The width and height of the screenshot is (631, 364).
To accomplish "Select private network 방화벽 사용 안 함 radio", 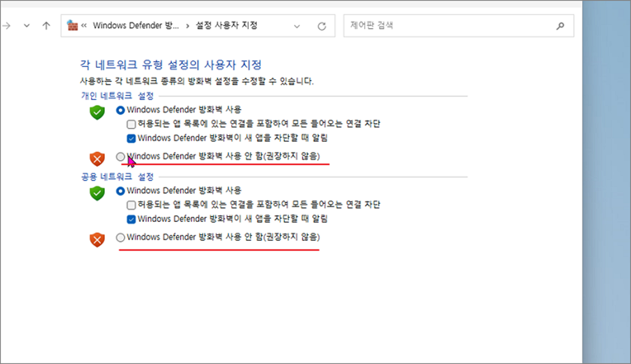I will 120,157.
